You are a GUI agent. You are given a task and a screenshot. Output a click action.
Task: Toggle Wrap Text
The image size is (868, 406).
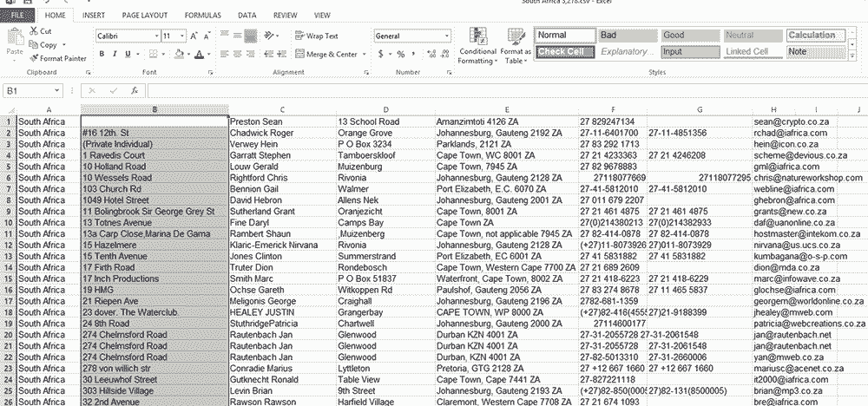(x=317, y=36)
